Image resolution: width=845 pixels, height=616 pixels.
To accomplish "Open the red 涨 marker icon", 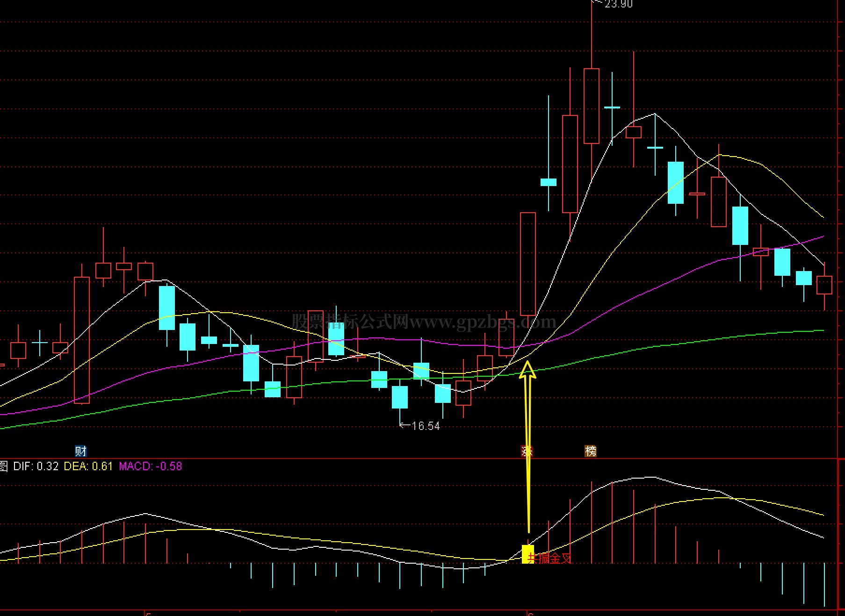I will 527,451.
